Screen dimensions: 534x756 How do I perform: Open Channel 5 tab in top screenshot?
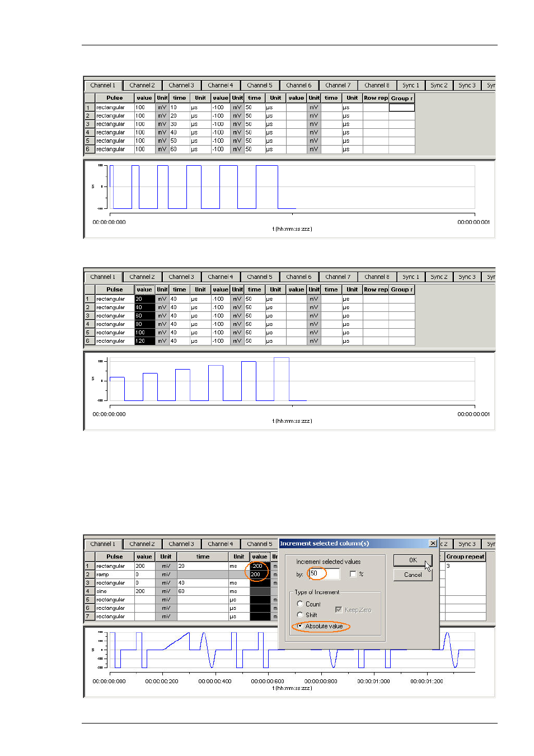[x=260, y=86]
